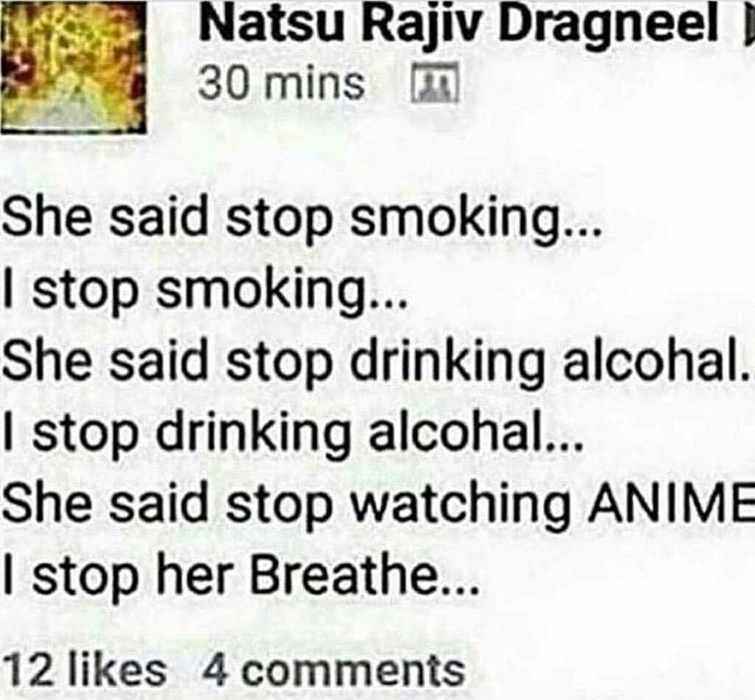View the 12 likes list

pos(85,670)
